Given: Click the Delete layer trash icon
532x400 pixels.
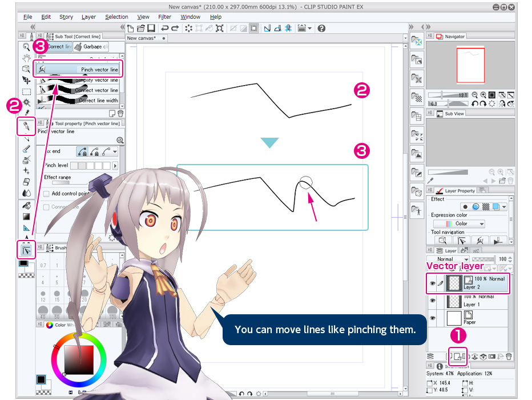Looking at the screenshot, I should point(507,356).
